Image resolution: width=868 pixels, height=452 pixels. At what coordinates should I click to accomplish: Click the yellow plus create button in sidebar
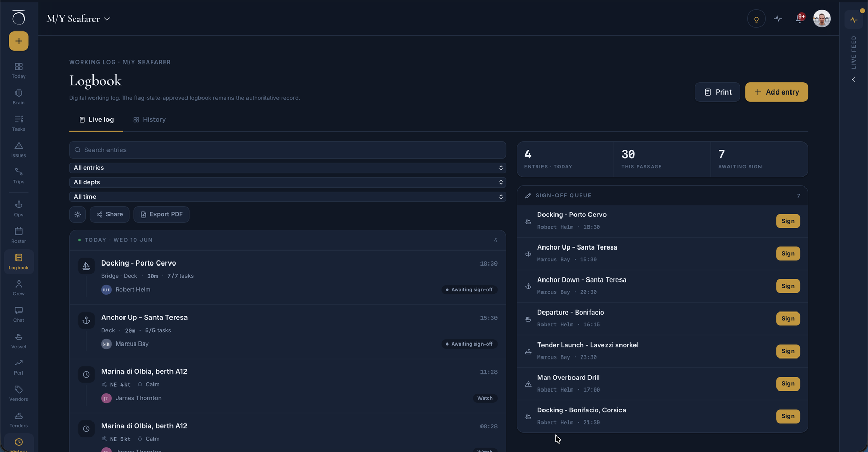click(19, 41)
